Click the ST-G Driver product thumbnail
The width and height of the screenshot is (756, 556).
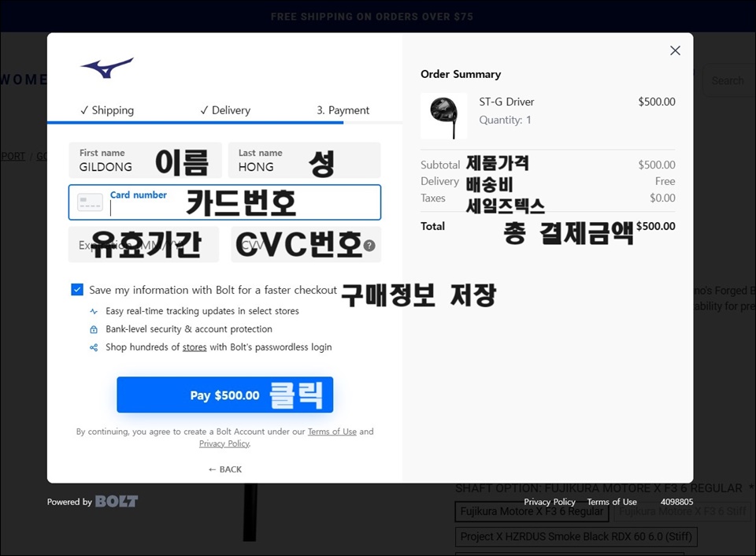(x=443, y=117)
